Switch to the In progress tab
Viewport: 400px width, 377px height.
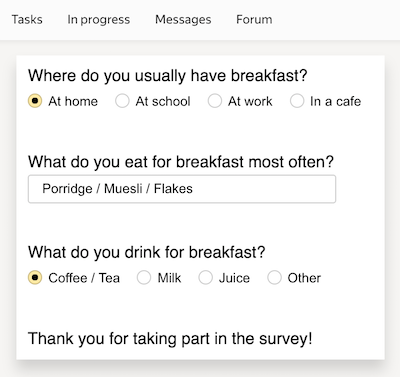99,19
